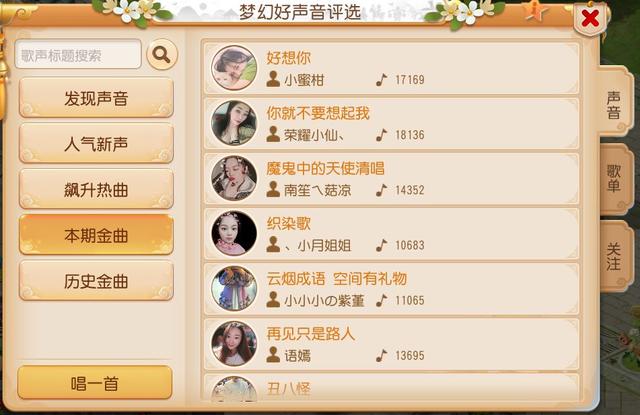Switch to the 歌单 side tab
This screenshot has width=640, height=415.
615,178
